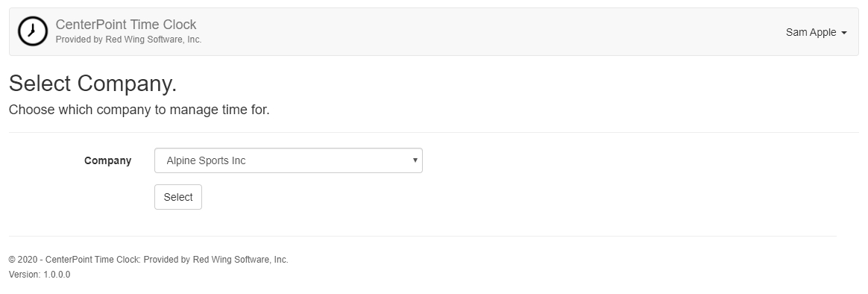
Task: Click the 'Choose which company to manage time for' text
Action: [x=139, y=110]
